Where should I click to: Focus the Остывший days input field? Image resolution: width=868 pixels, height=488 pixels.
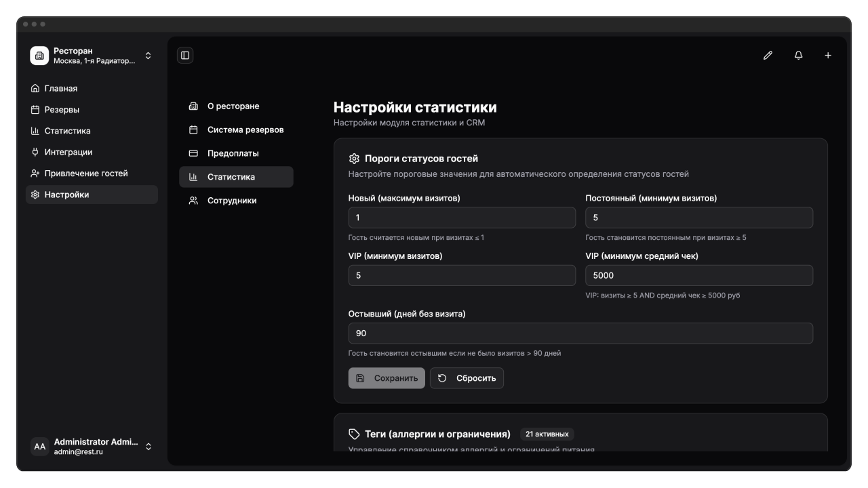(x=580, y=333)
